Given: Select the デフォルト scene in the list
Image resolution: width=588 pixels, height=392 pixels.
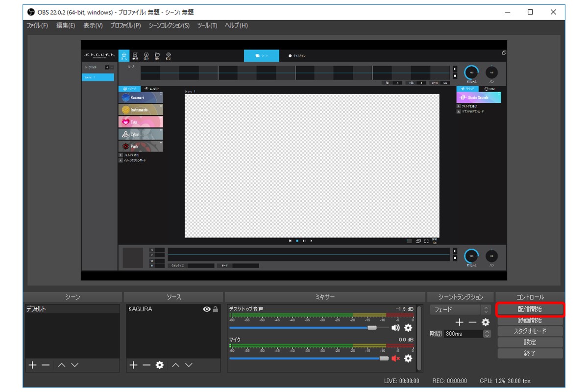Looking at the screenshot, I should click(x=73, y=309).
